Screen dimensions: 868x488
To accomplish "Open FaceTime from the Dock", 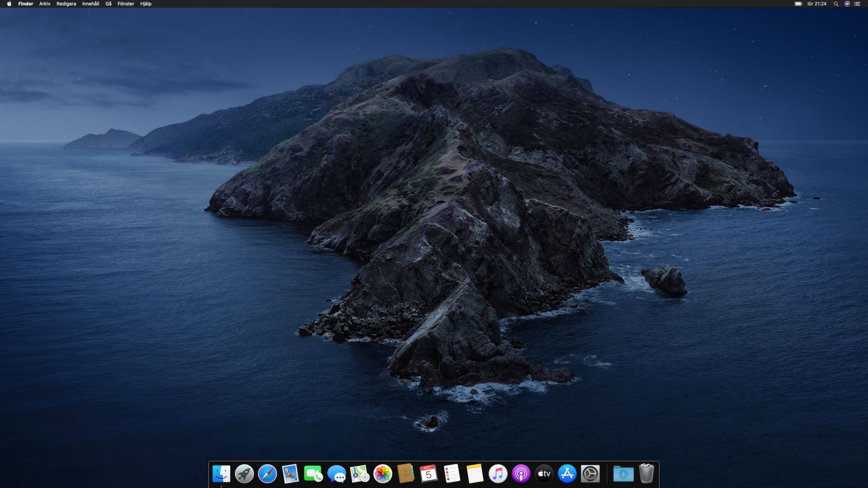I will pyautogui.click(x=312, y=474).
